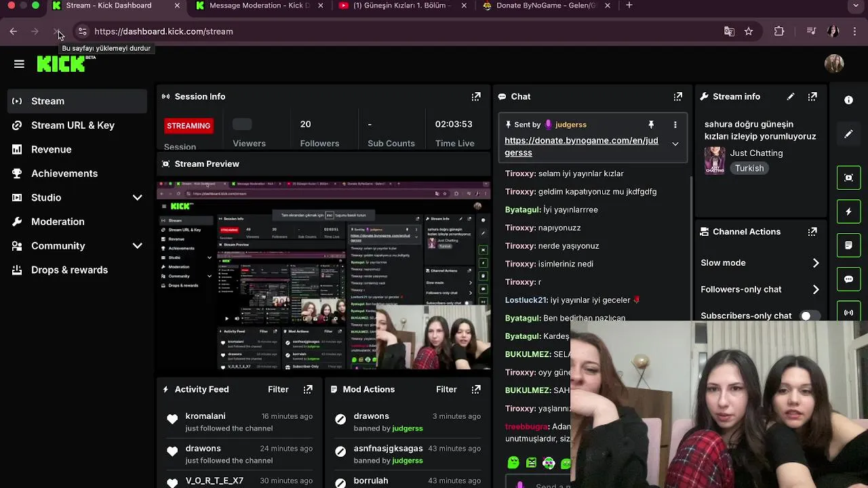
Task: Click the Stream Preview video
Action: coord(323,275)
